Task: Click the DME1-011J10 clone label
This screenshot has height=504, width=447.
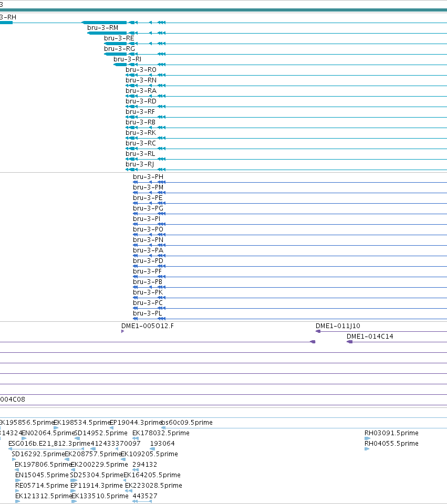Action: tap(338, 326)
